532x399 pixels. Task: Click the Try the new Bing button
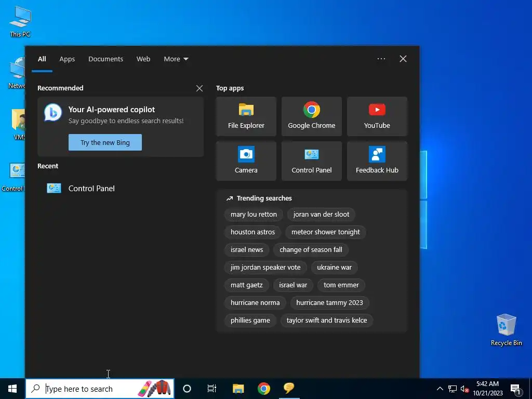[105, 142]
